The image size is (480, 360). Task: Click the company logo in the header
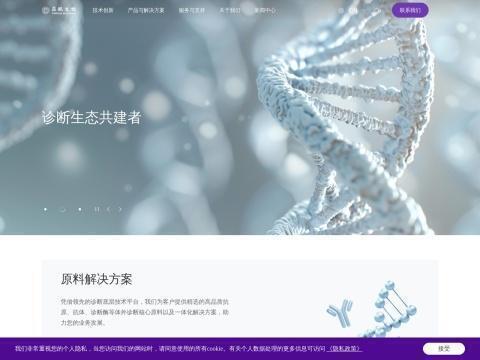point(59,10)
